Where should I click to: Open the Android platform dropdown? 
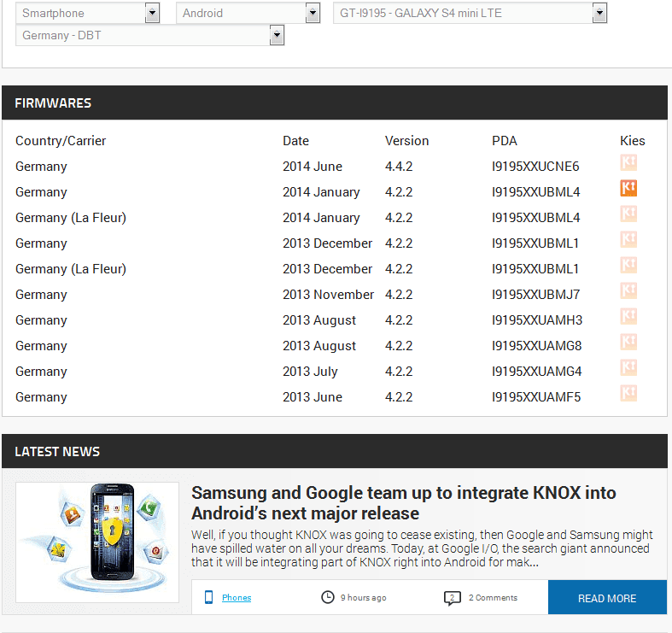click(x=248, y=13)
